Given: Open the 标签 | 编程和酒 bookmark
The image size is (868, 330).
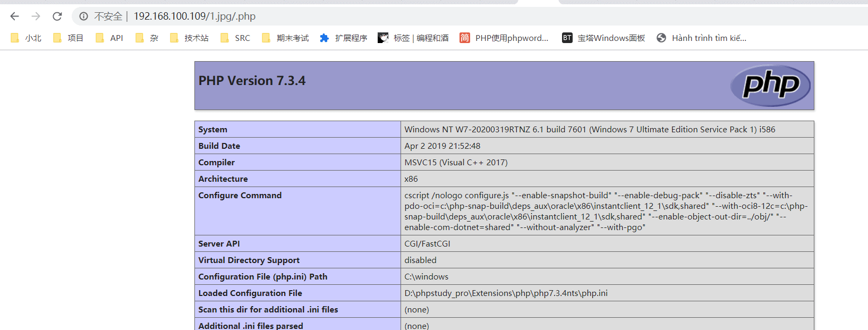Looking at the screenshot, I should [x=413, y=38].
